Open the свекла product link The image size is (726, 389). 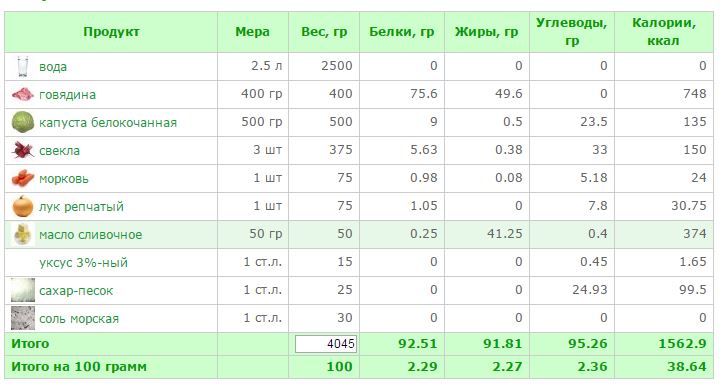coord(59,151)
